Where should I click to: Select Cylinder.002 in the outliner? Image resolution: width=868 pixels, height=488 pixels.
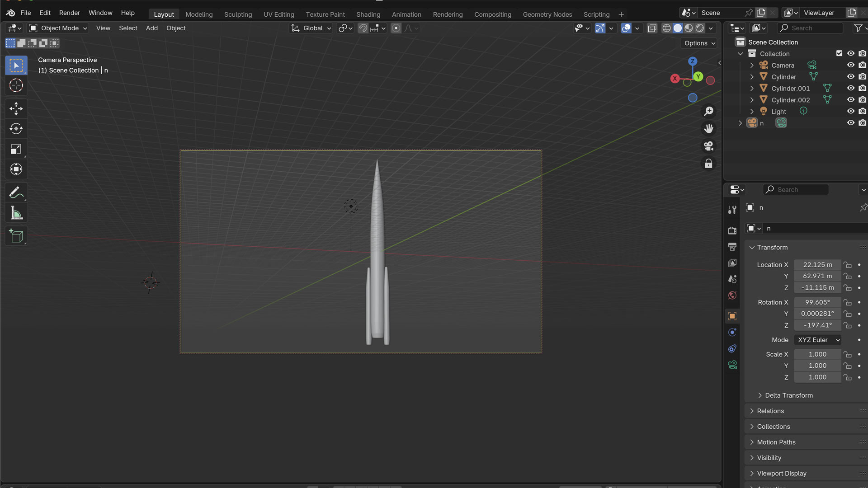[x=790, y=100]
